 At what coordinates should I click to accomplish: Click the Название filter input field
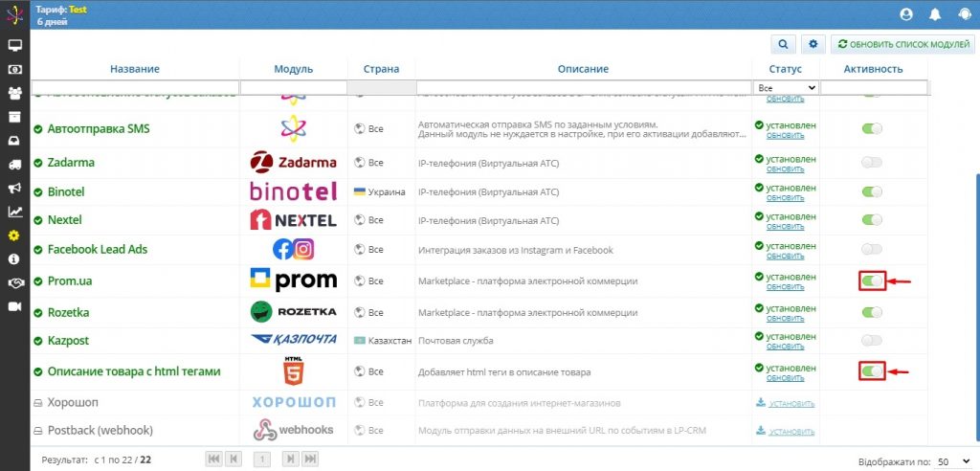135,87
